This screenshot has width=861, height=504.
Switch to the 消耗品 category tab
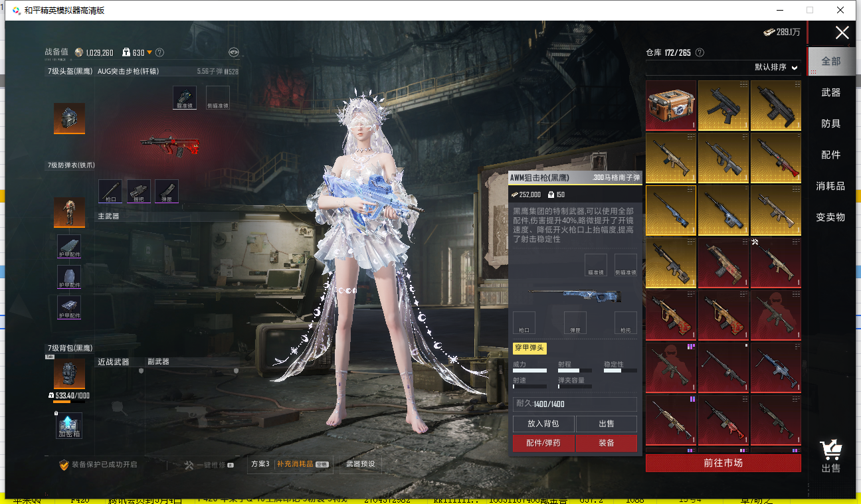[831, 186]
